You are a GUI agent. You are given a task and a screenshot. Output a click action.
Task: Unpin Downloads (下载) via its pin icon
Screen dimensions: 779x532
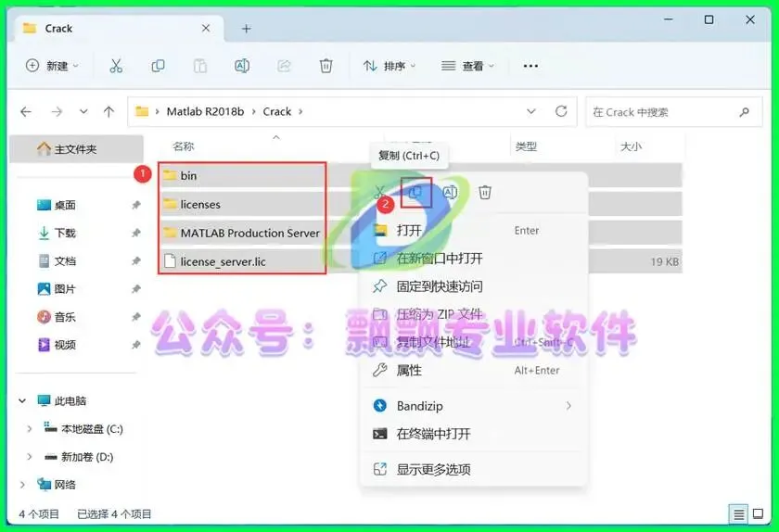(136, 233)
